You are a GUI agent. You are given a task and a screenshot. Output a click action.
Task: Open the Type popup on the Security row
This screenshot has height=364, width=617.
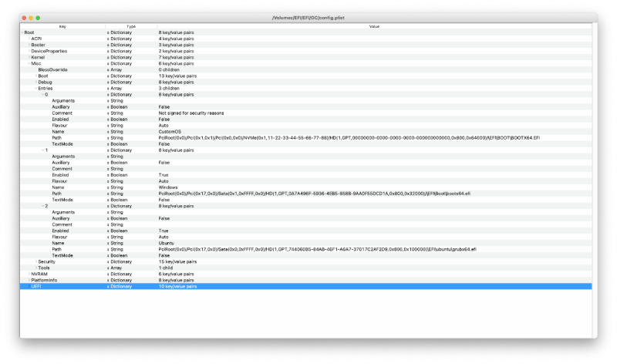(x=108, y=261)
